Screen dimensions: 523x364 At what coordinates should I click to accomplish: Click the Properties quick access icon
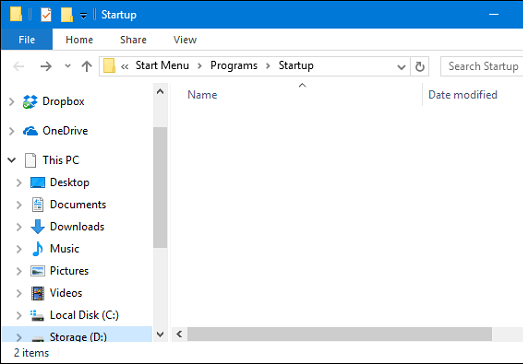(x=46, y=15)
